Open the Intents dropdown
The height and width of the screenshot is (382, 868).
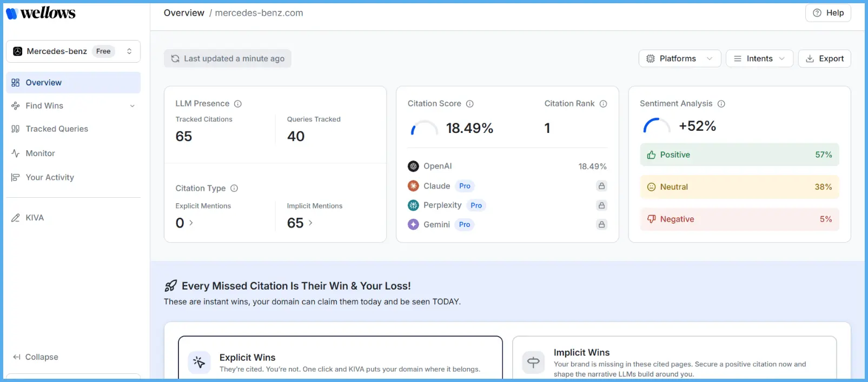[x=759, y=59]
